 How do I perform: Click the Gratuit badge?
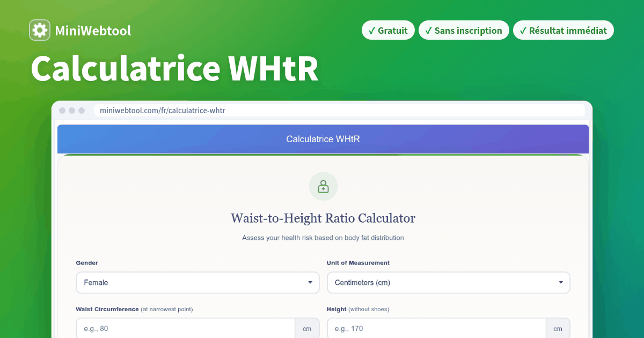[x=388, y=31]
